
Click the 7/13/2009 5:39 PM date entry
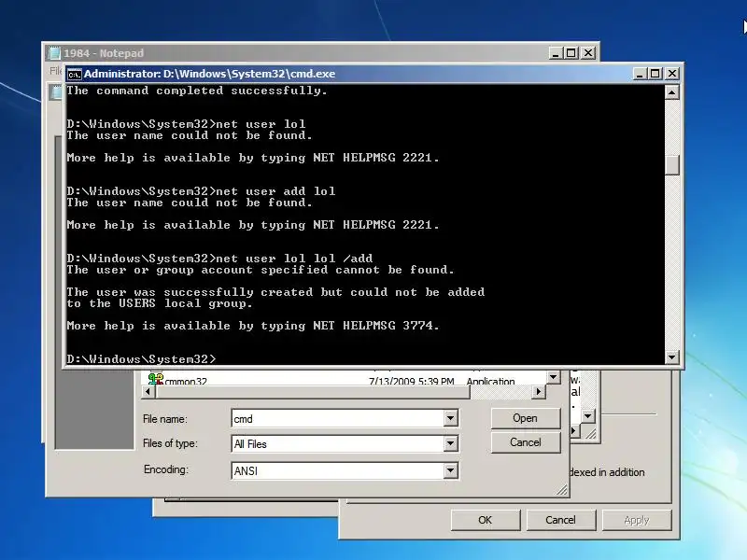click(411, 381)
